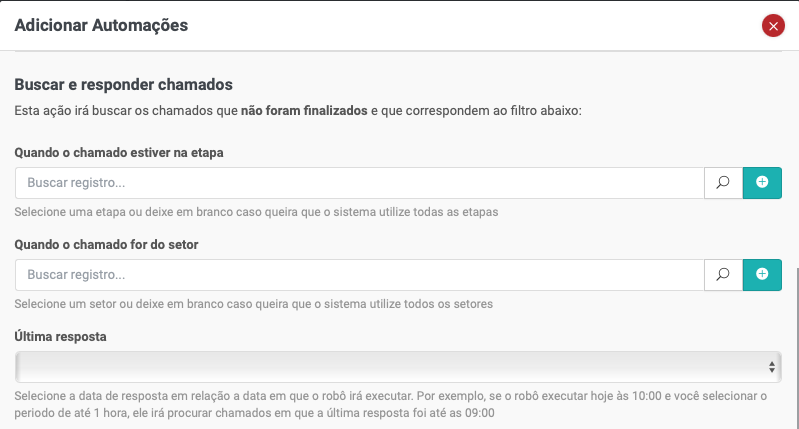
Task: Click the bold 'não foram finalizados' text
Action: [x=304, y=109]
